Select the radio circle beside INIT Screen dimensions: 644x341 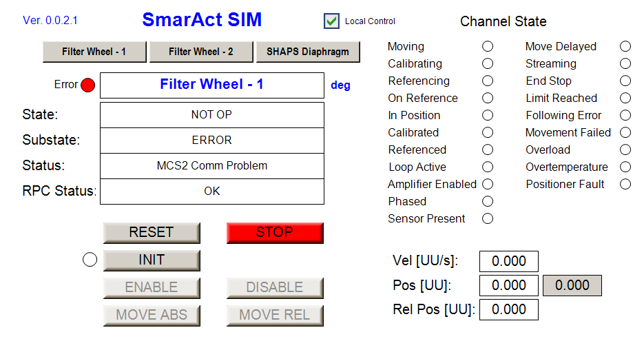point(90,260)
